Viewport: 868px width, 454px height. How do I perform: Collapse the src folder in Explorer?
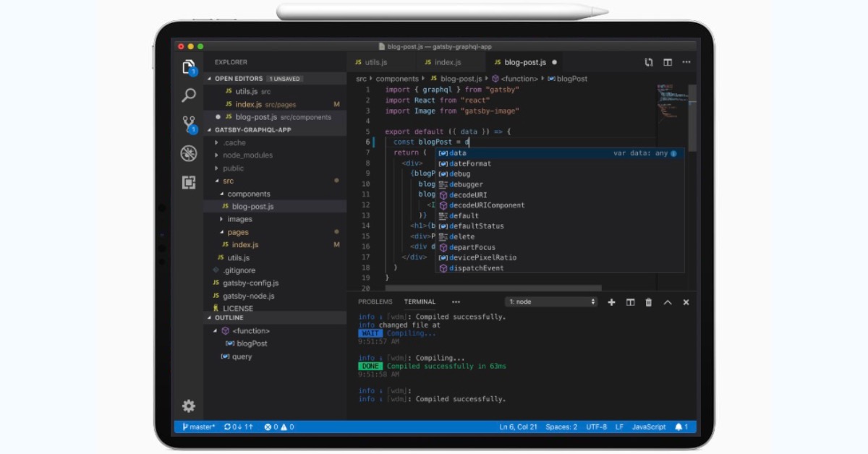(x=229, y=181)
